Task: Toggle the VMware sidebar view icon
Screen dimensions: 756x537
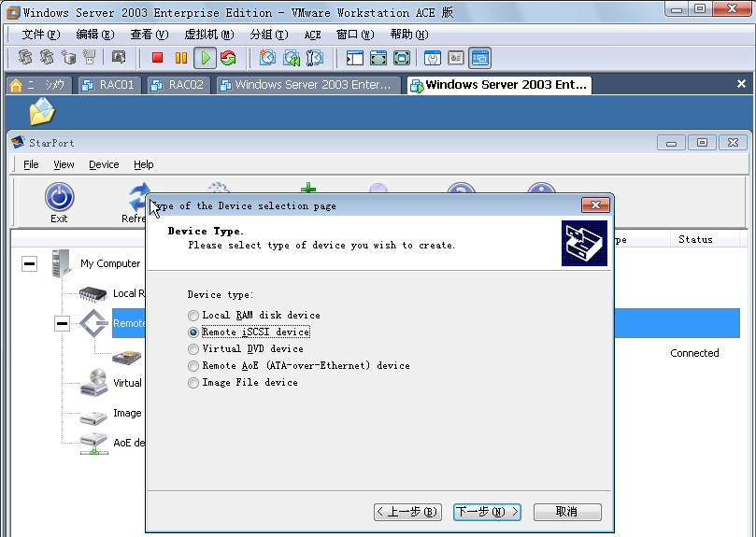Action: point(355,58)
